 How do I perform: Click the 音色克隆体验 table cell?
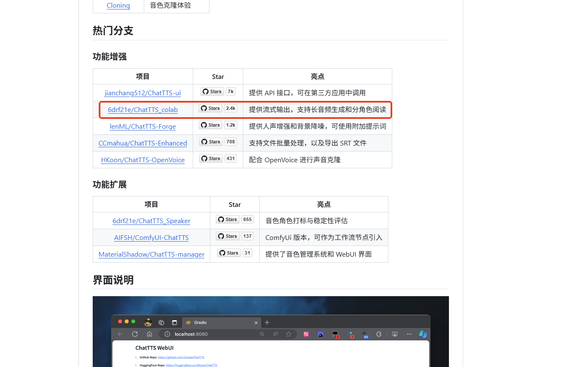coord(170,6)
